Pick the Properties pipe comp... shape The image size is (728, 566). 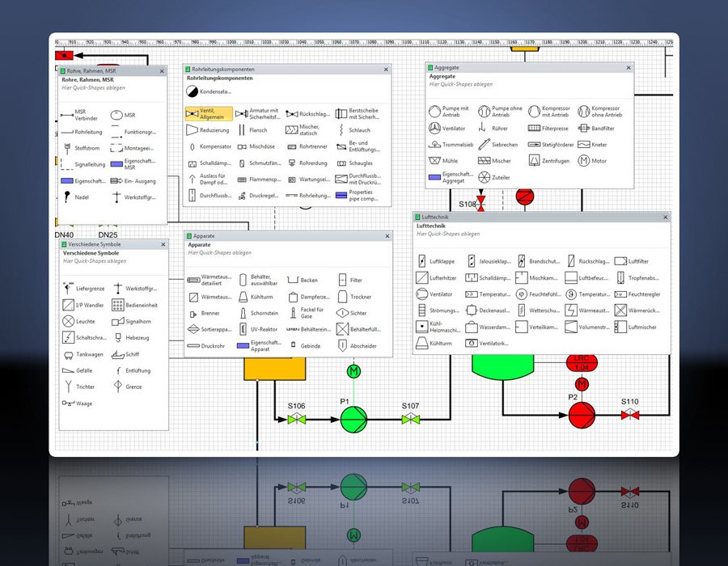pyautogui.click(x=358, y=196)
